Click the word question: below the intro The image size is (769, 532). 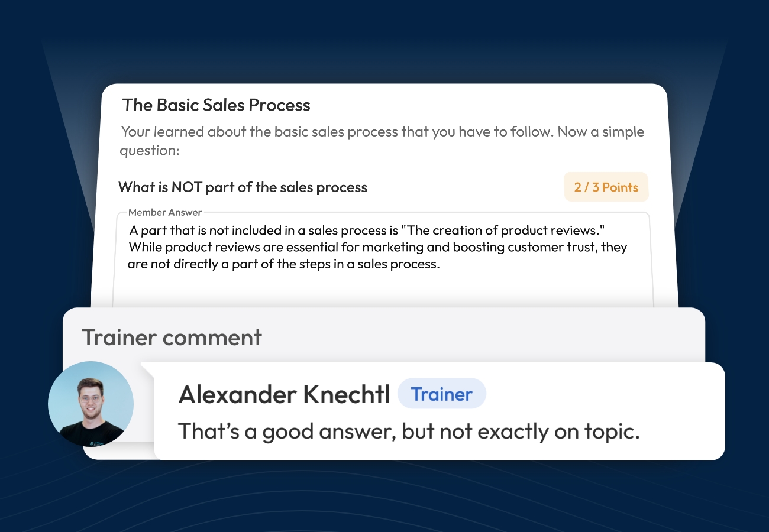point(149,150)
